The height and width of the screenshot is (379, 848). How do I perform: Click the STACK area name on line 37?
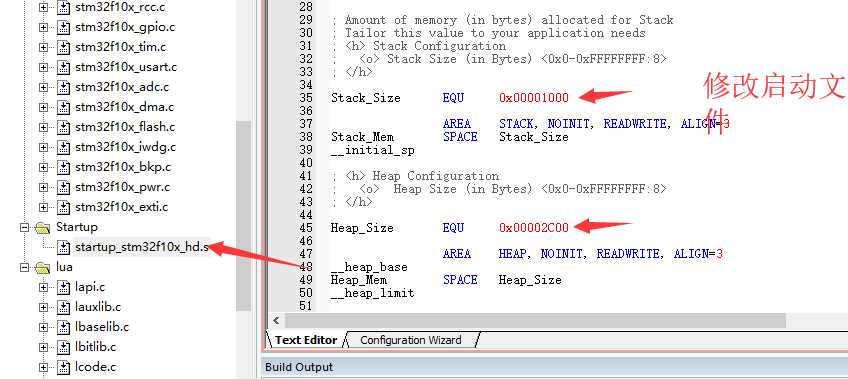pos(516,124)
